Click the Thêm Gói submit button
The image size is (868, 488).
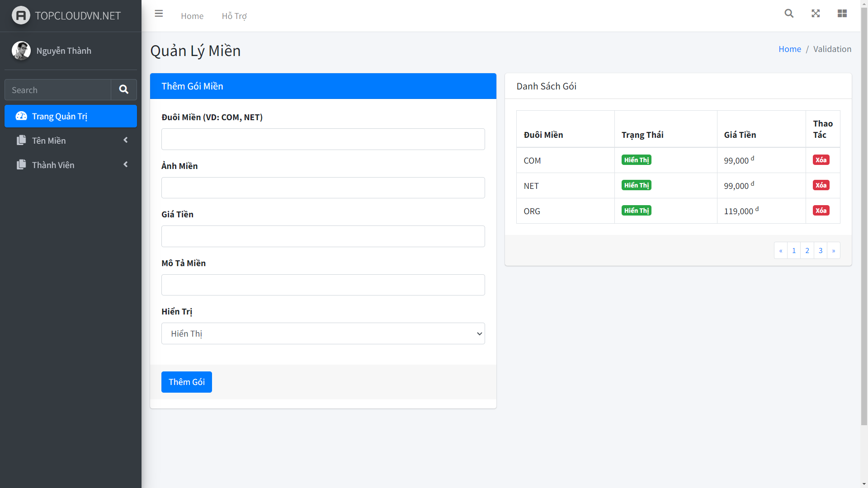[186, 382]
